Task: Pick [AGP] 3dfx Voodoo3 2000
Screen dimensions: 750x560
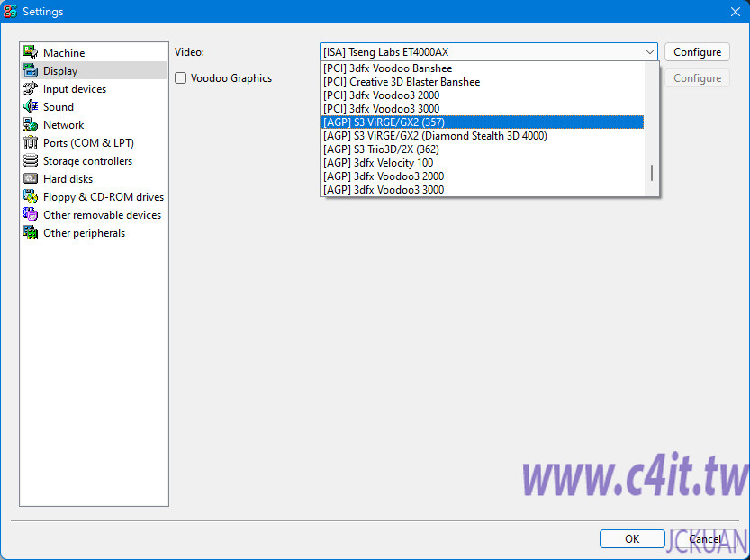Action: click(x=482, y=176)
